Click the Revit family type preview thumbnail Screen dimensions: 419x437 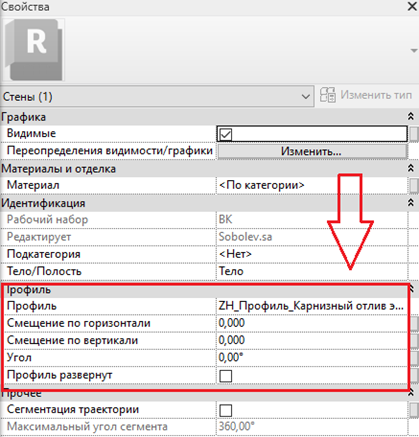pos(34,50)
